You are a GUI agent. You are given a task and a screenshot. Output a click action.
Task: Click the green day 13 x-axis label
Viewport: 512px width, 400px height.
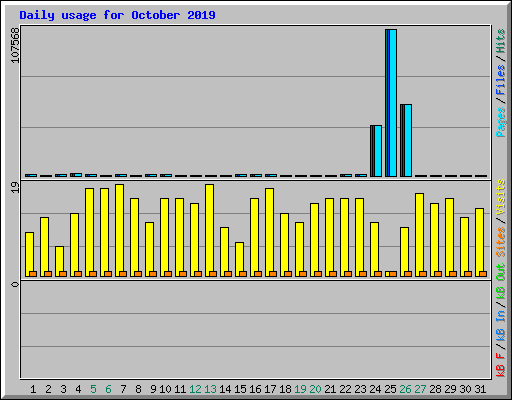coord(210,389)
